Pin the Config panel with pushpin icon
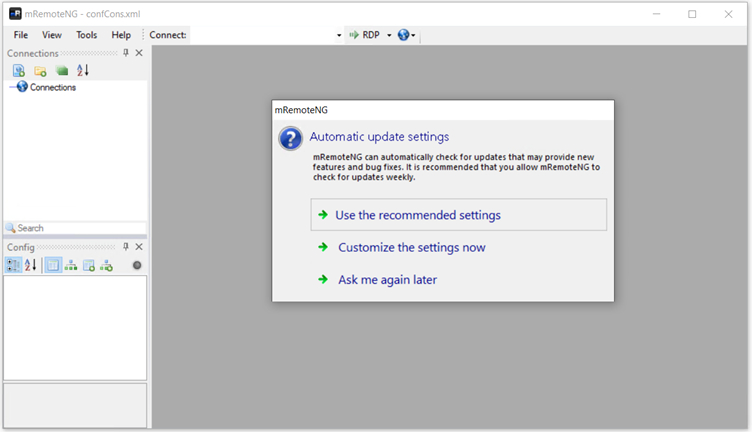 click(126, 246)
